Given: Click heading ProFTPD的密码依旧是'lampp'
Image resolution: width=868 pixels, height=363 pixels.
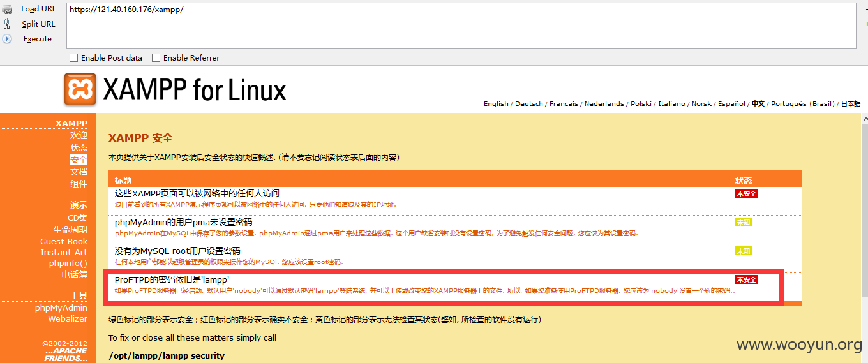Looking at the screenshot, I should 172,279.
